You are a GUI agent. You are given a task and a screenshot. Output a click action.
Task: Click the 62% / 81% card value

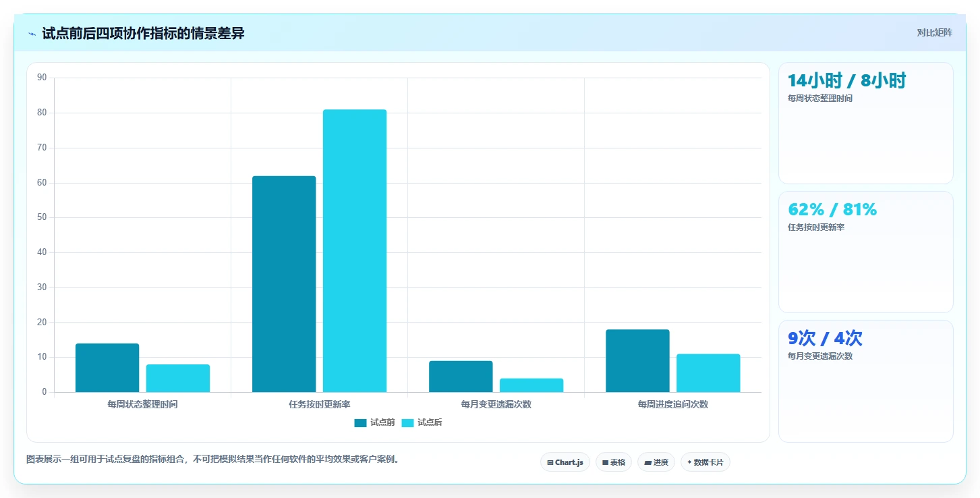click(x=832, y=210)
